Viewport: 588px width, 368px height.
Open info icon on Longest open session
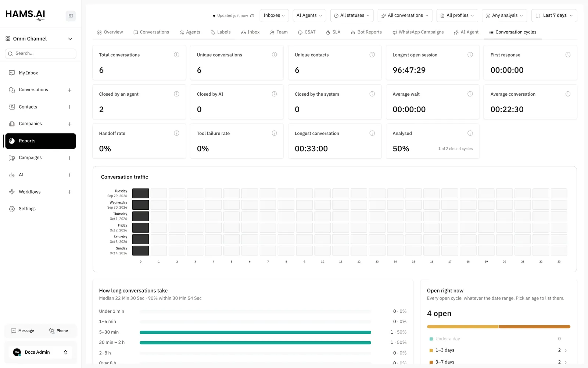(x=470, y=55)
